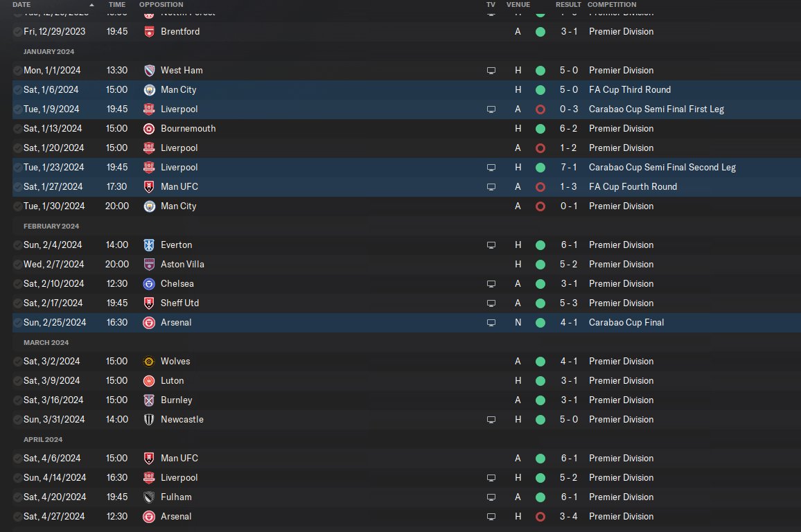Image resolution: width=801 pixels, height=532 pixels.
Task: Toggle the checkmark beside Sun, 2/25/2024
Action: 18,323
